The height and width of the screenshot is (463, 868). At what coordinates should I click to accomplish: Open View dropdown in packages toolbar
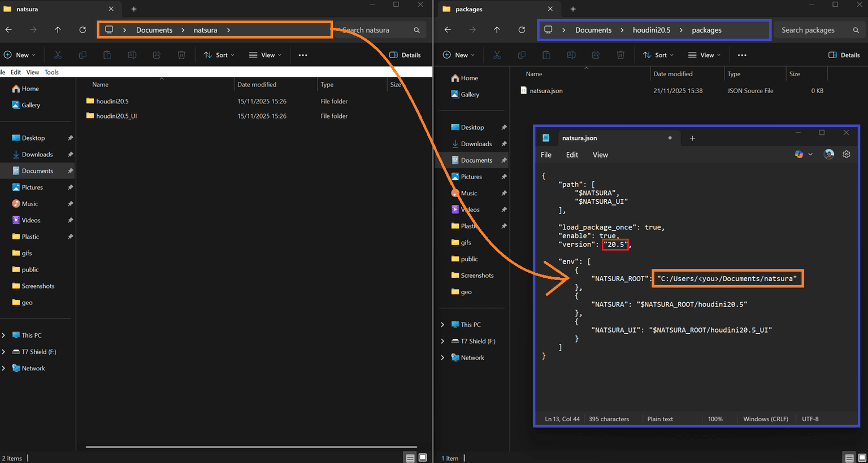coord(704,55)
